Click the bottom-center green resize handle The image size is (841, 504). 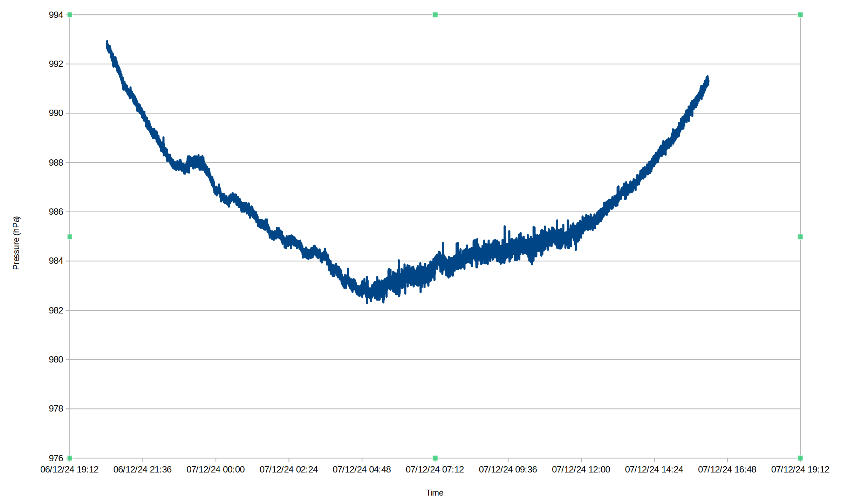(435, 458)
